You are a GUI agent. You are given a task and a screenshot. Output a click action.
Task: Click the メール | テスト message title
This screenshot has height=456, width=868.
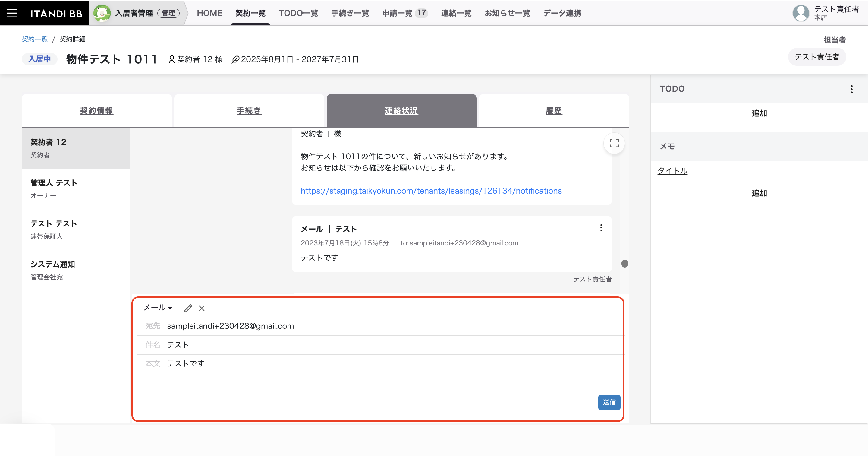329,229
